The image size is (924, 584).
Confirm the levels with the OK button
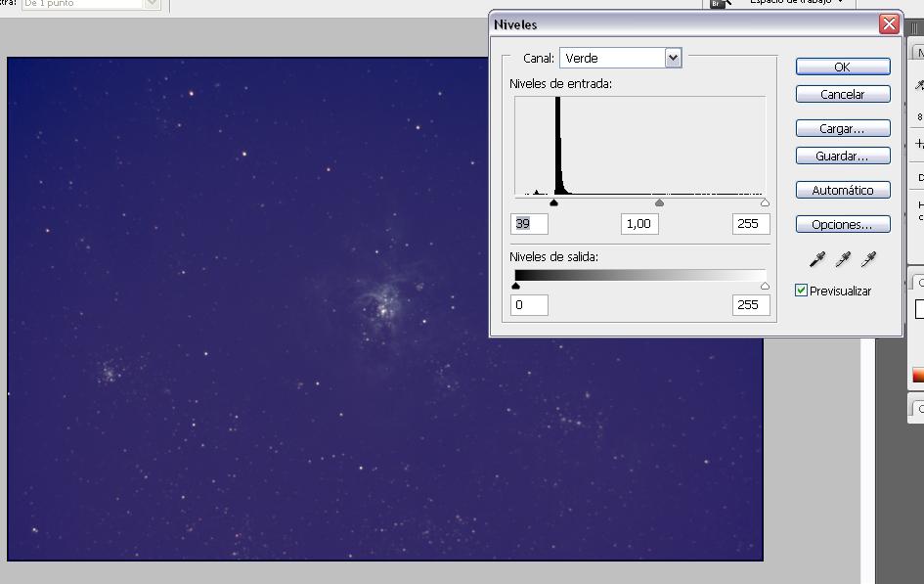click(x=843, y=67)
